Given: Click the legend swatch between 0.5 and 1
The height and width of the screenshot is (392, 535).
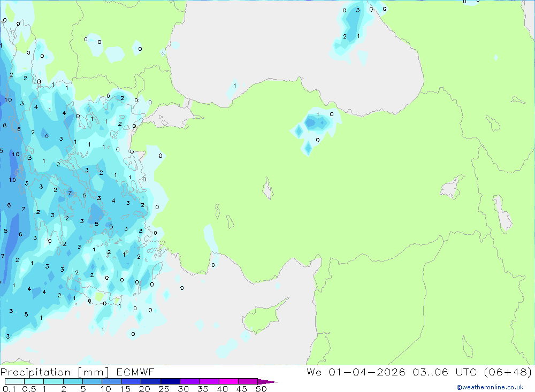Looking at the screenshot, I should tap(34, 381).
